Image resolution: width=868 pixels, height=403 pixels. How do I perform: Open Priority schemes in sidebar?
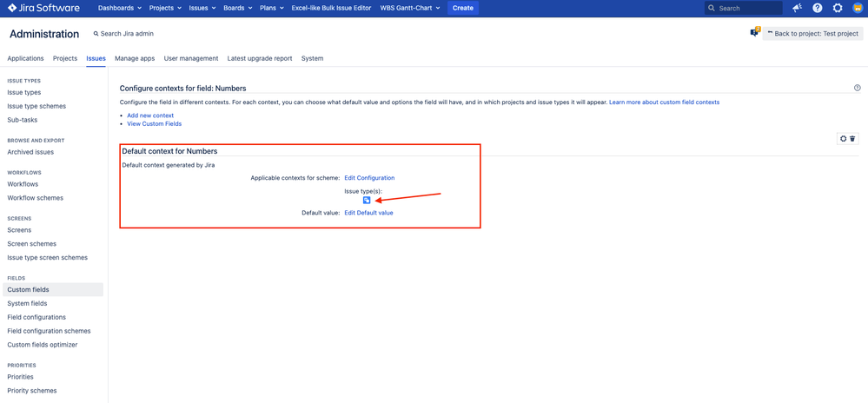coord(32,390)
